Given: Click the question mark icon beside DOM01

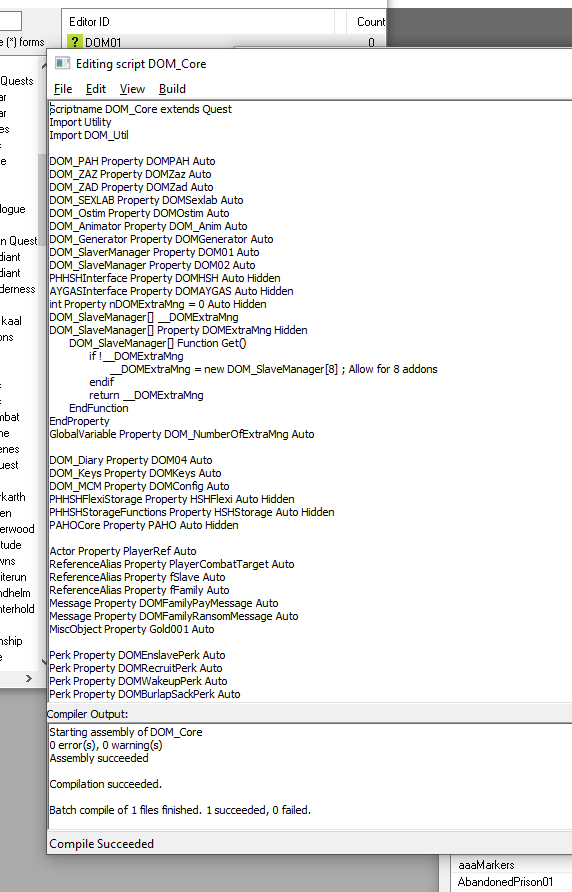Looking at the screenshot, I should 75,42.
